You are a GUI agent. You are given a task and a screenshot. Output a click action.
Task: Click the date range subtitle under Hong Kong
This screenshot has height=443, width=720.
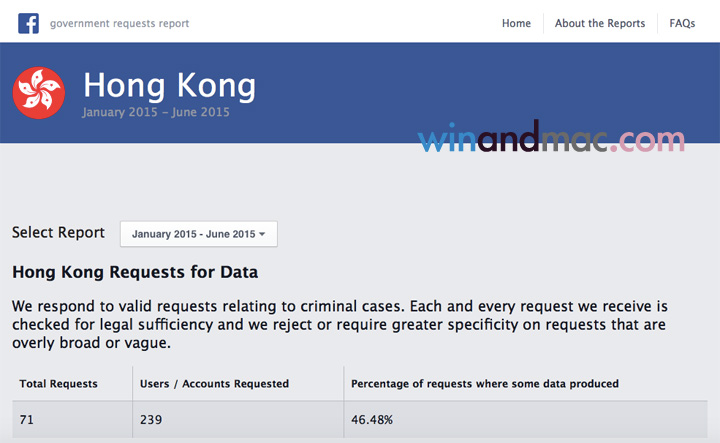click(x=156, y=112)
